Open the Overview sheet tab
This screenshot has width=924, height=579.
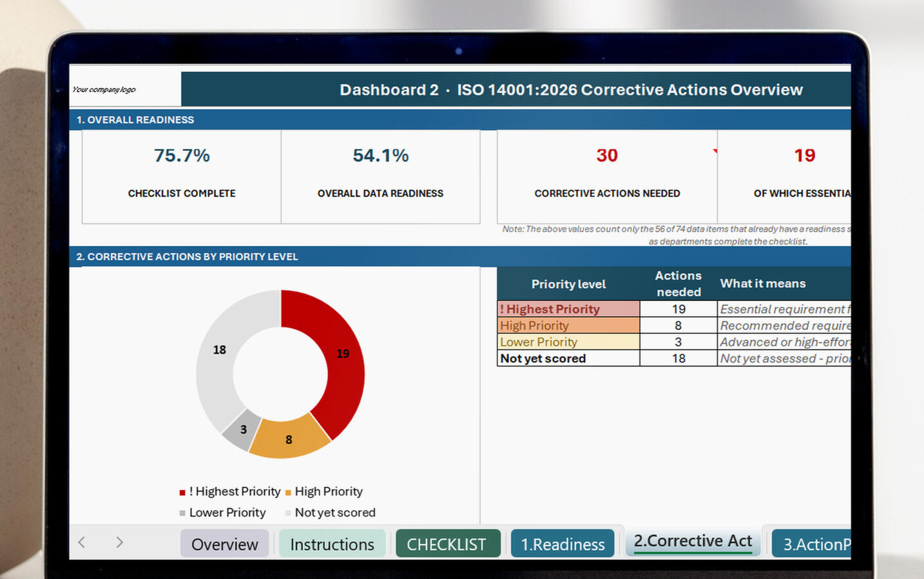(224, 544)
